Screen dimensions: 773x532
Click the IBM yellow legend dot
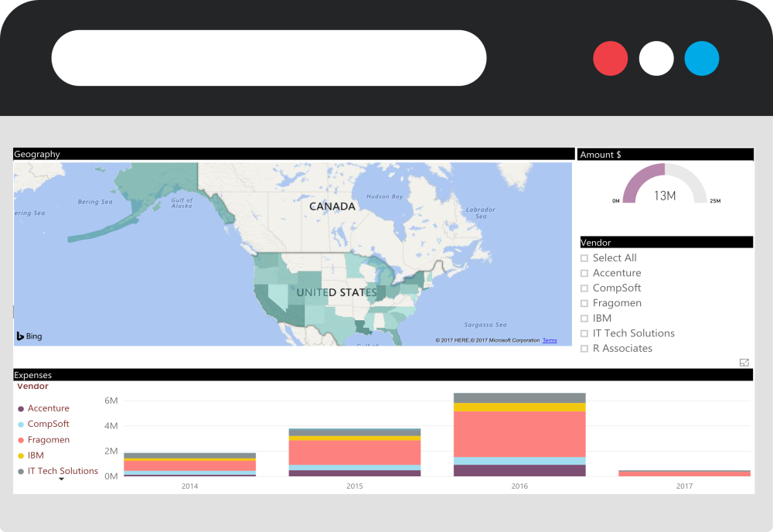(x=20, y=456)
